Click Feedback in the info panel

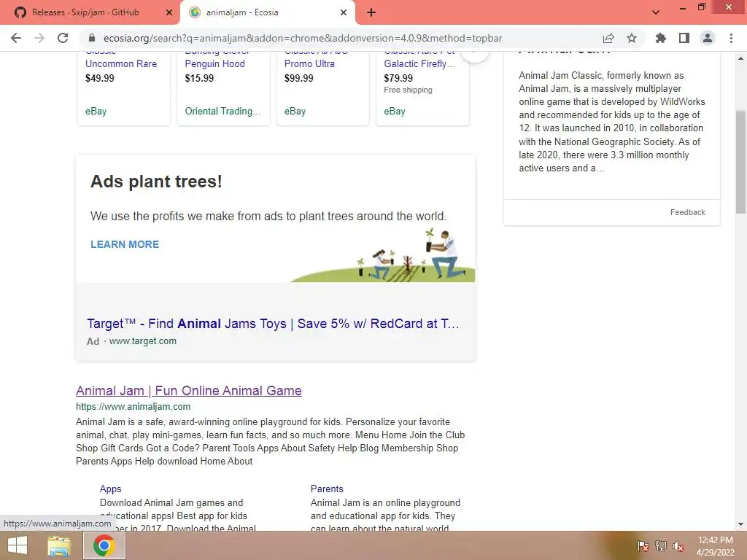[x=687, y=212]
